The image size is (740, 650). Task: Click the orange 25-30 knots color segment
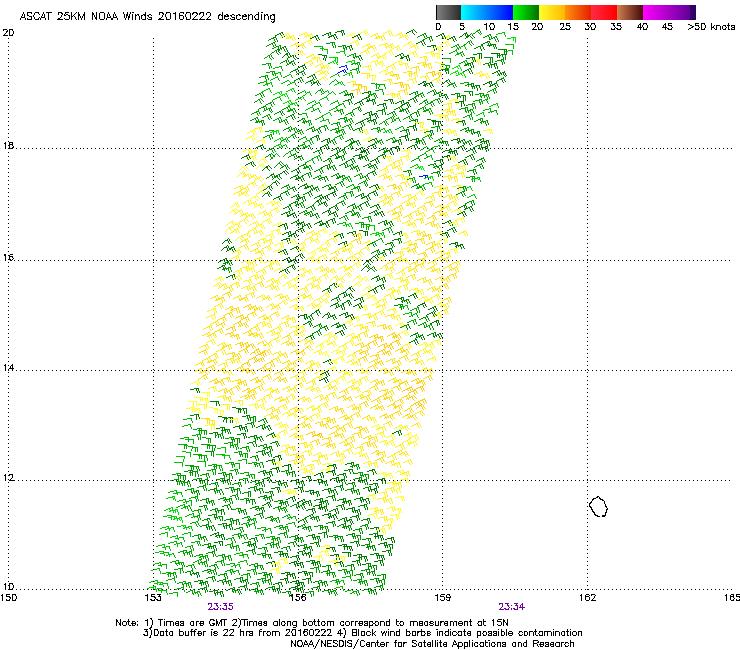point(578,12)
